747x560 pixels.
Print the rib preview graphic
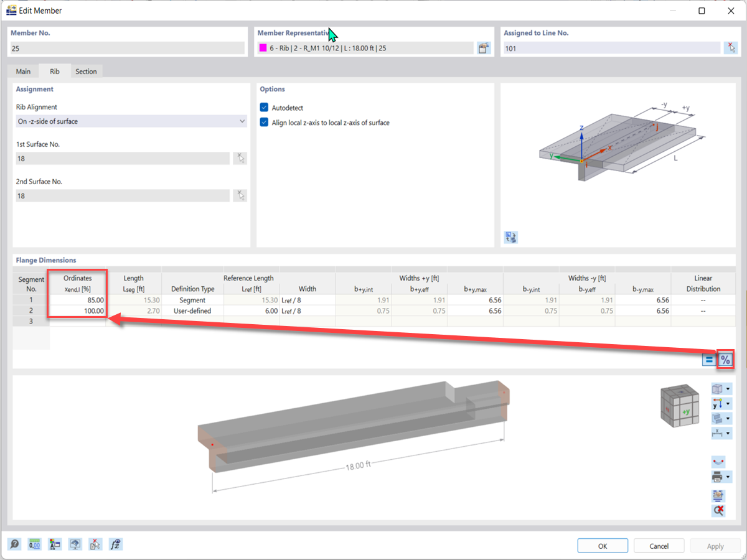pos(717,477)
